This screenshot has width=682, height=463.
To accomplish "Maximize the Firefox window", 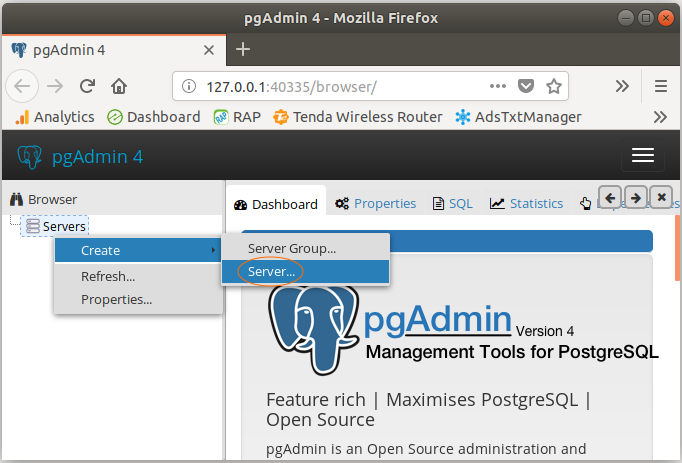I will 646,18.
